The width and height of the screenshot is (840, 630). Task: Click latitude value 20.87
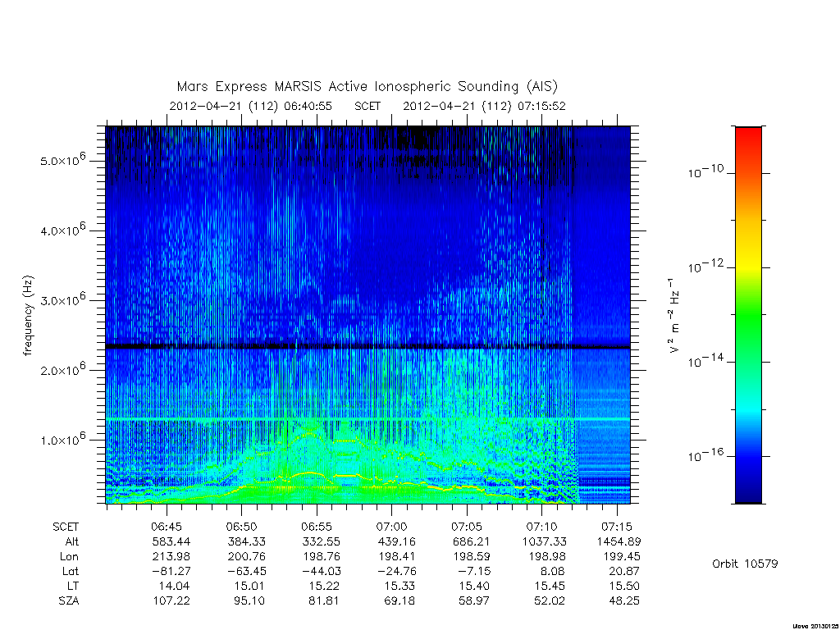(x=624, y=571)
